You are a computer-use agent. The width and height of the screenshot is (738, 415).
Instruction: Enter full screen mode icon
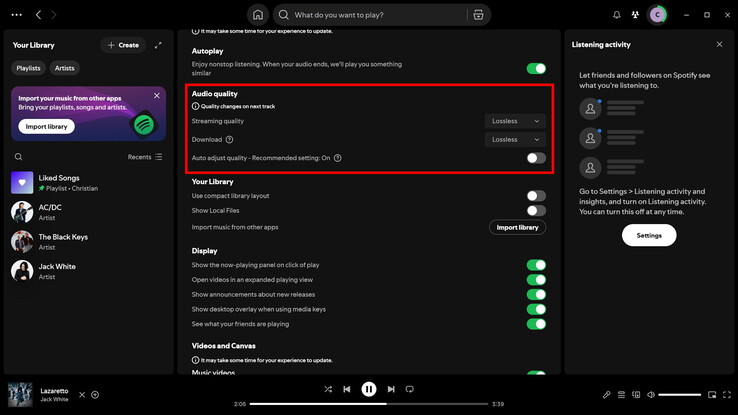point(727,395)
